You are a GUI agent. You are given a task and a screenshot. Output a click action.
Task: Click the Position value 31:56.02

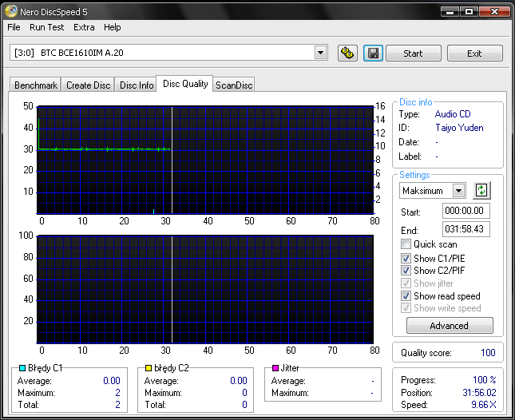479,392
